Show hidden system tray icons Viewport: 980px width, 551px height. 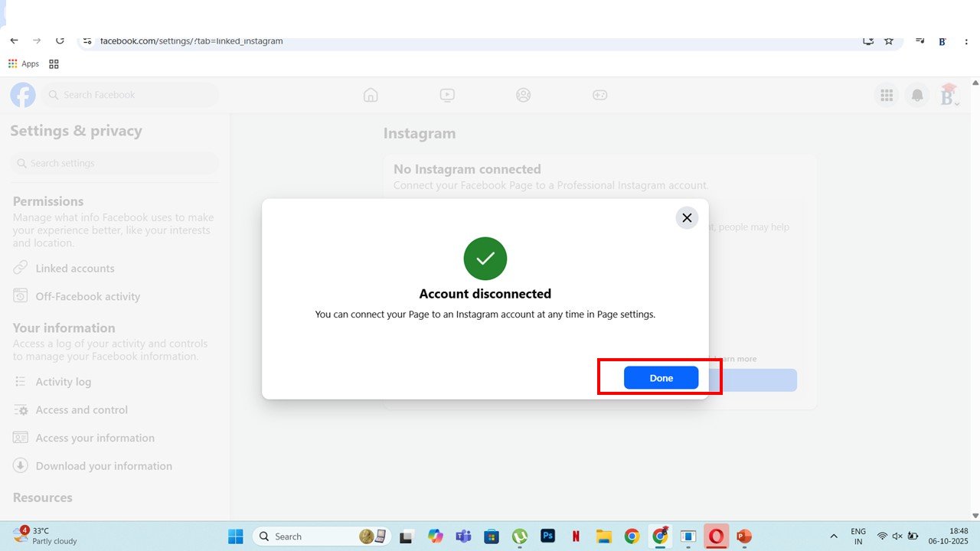pyautogui.click(x=834, y=536)
